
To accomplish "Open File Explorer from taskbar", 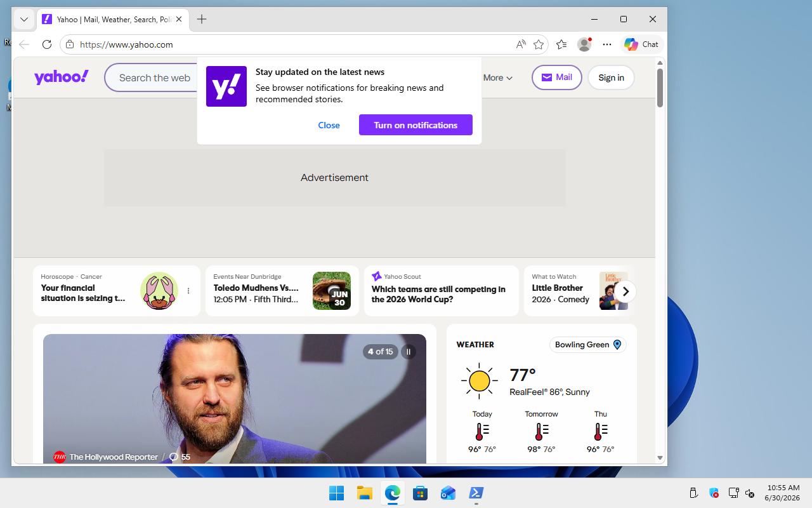I will point(364,493).
